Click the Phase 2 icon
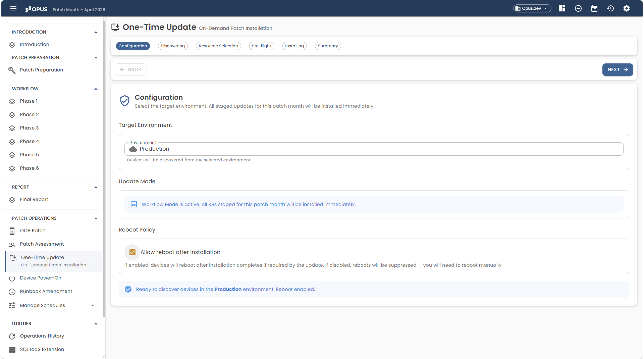This screenshot has height=359, width=644. click(12, 115)
